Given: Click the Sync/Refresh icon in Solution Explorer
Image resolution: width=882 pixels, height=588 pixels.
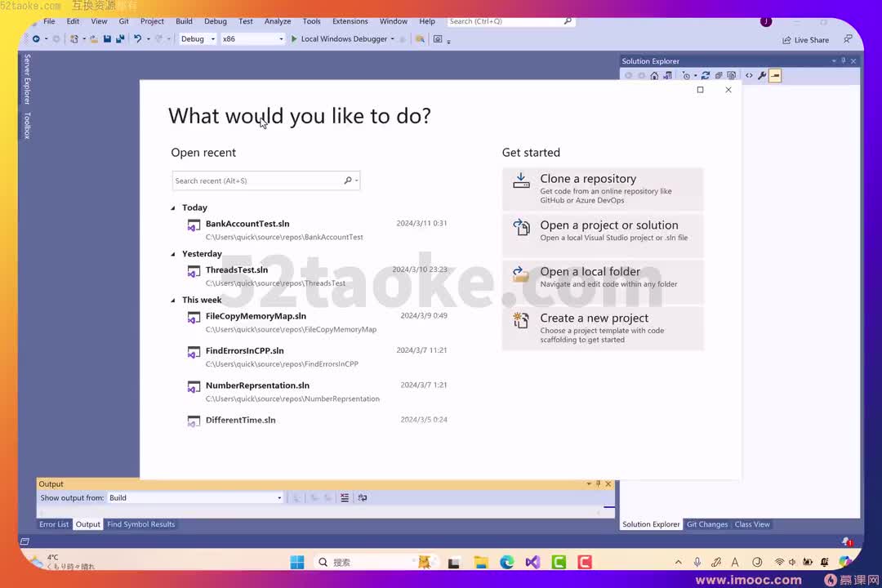Looking at the screenshot, I should [706, 75].
